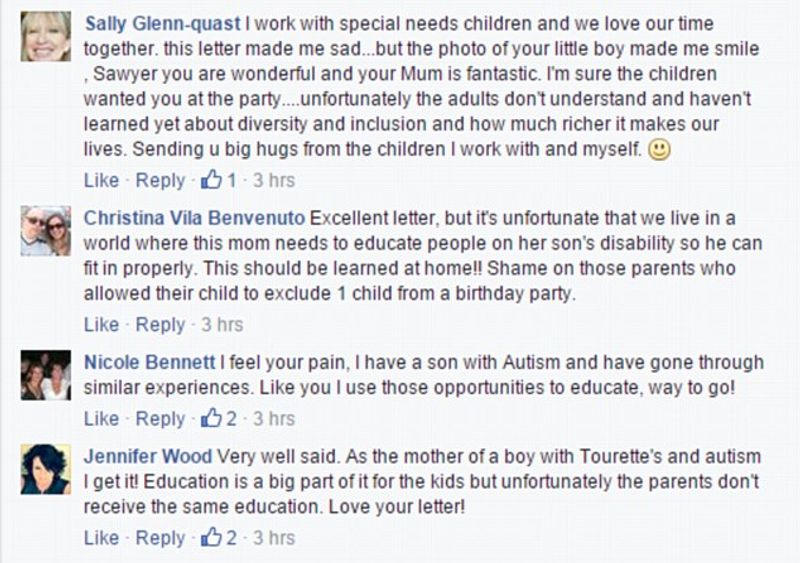The image size is (800, 563).
Task: Open Sally Glenn-quast's profile picture
Action: (x=46, y=37)
